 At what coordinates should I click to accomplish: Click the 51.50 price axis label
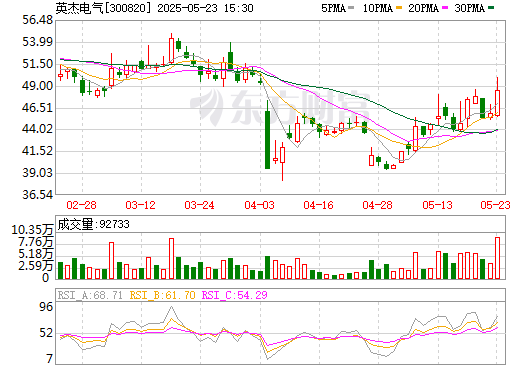point(38,64)
